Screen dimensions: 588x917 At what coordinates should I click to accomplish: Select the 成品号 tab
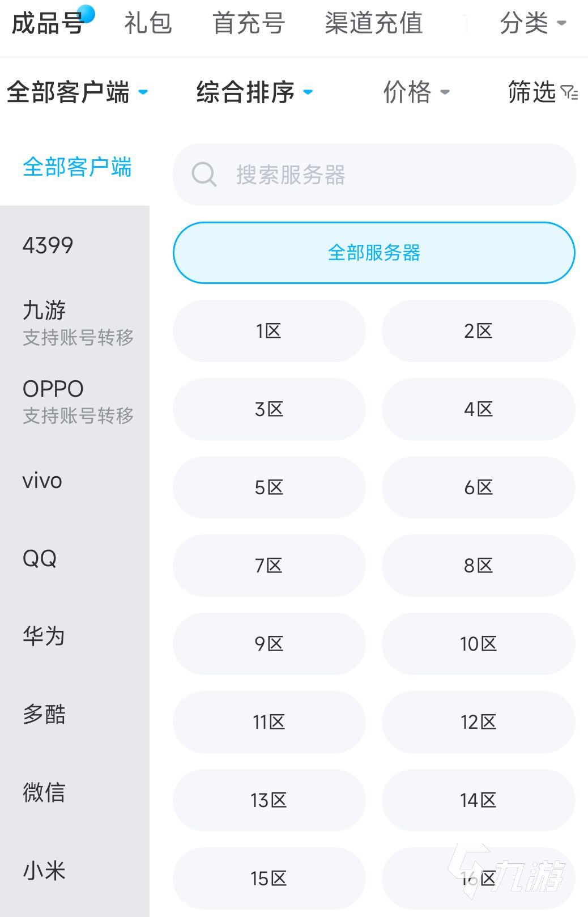tap(48, 24)
